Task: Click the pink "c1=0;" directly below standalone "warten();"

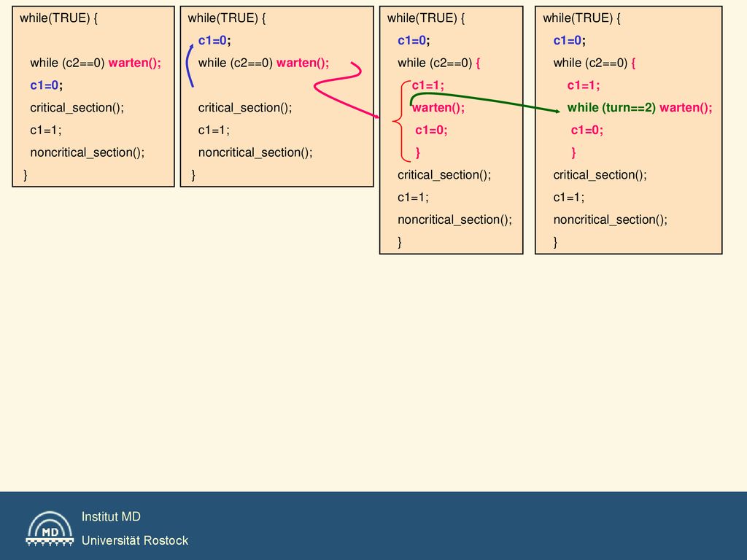Action: [431, 130]
